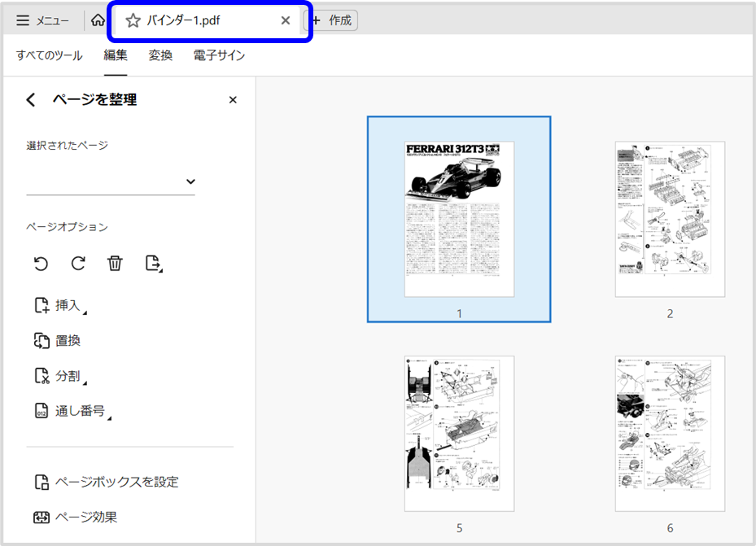Screen dimensions: 756x546
Task: Switch to the バインダー1.pdf tab
Action: coord(208,20)
